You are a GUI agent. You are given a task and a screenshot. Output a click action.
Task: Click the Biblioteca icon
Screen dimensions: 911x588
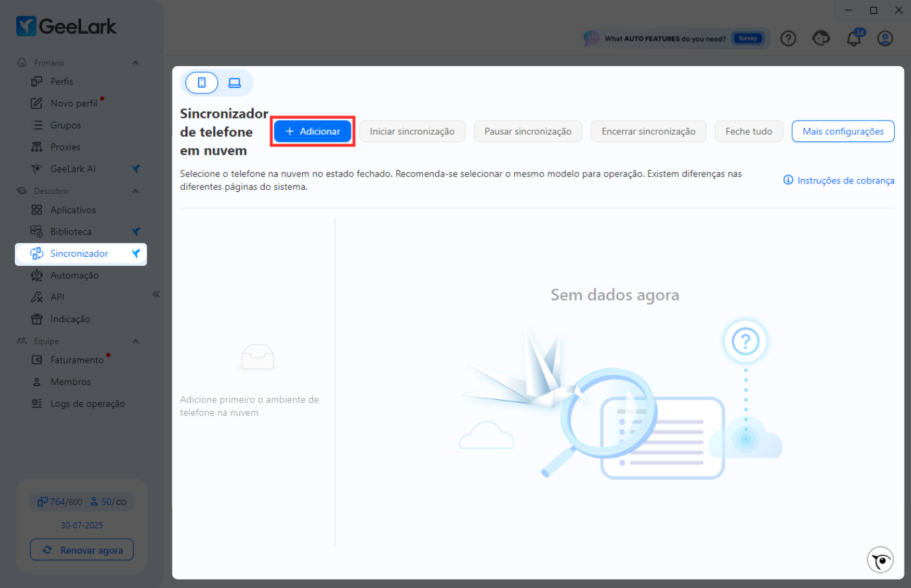tap(37, 231)
